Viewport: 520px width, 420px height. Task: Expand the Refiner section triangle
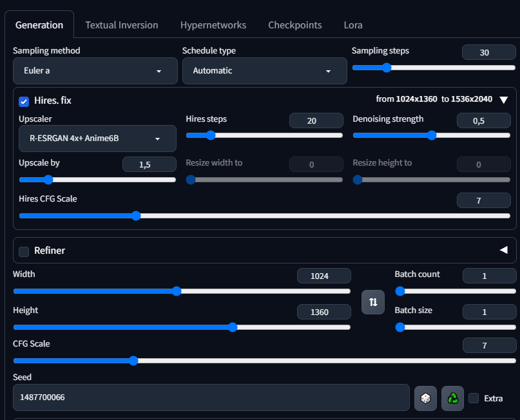pyautogui.click(x=504, y=250)
